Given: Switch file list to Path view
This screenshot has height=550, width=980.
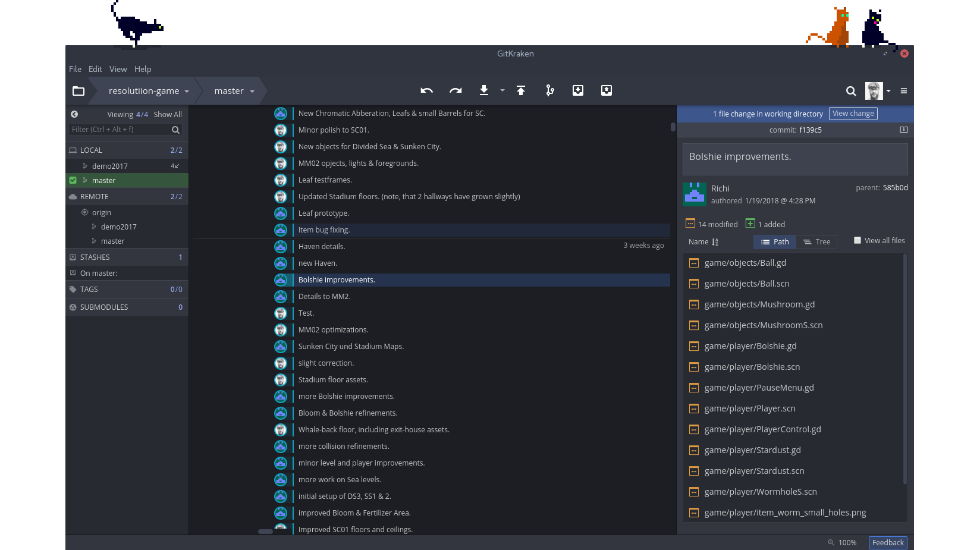Looking at the screenshot, I should [x=775, y=242].
